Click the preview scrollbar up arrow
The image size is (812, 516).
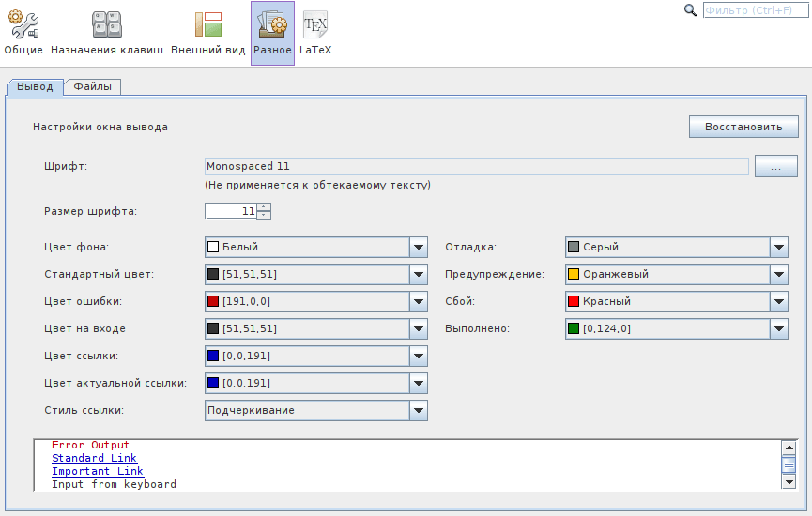tap(789, 448)
